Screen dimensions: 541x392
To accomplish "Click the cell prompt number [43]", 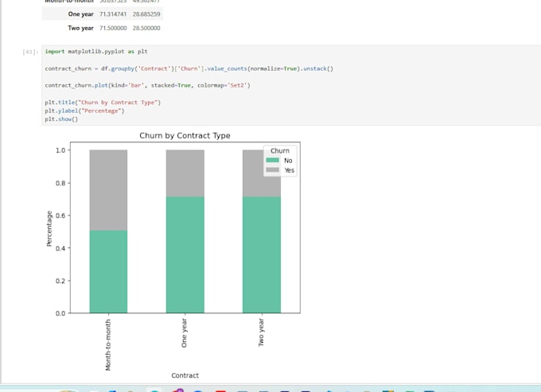I will (x=30, y=52).
